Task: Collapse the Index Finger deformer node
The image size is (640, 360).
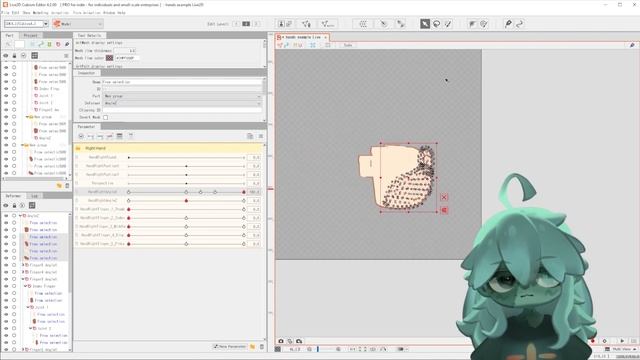Action: point(25,286)
